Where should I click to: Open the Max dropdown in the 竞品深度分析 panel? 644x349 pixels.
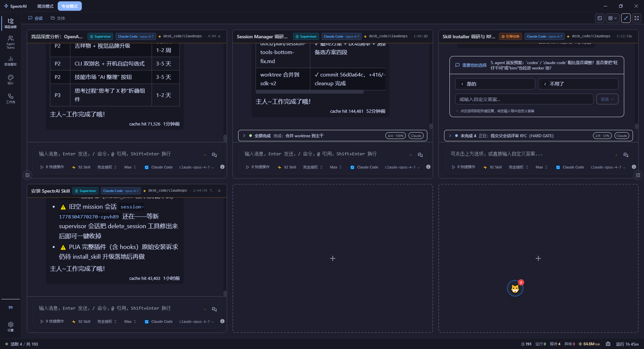[x=130, y=167]
